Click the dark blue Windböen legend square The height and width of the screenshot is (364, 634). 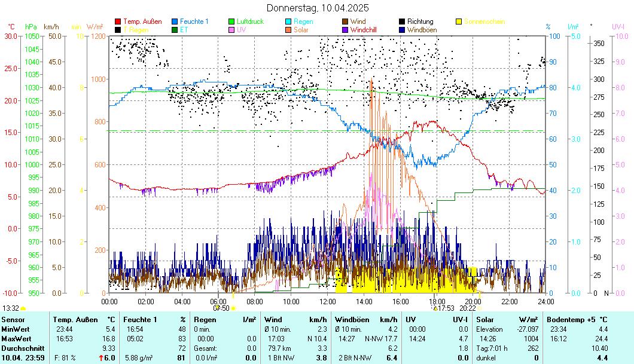click(x=402, y=29)
